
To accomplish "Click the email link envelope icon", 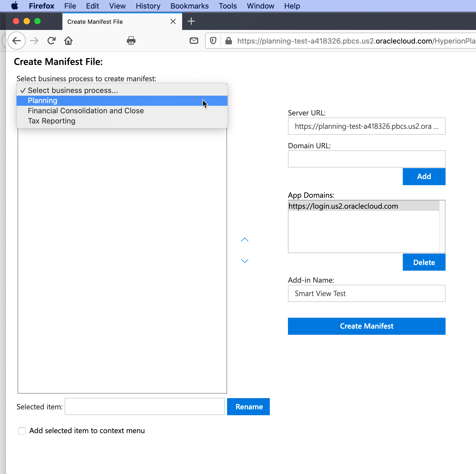I will click(x=194, y=41).
